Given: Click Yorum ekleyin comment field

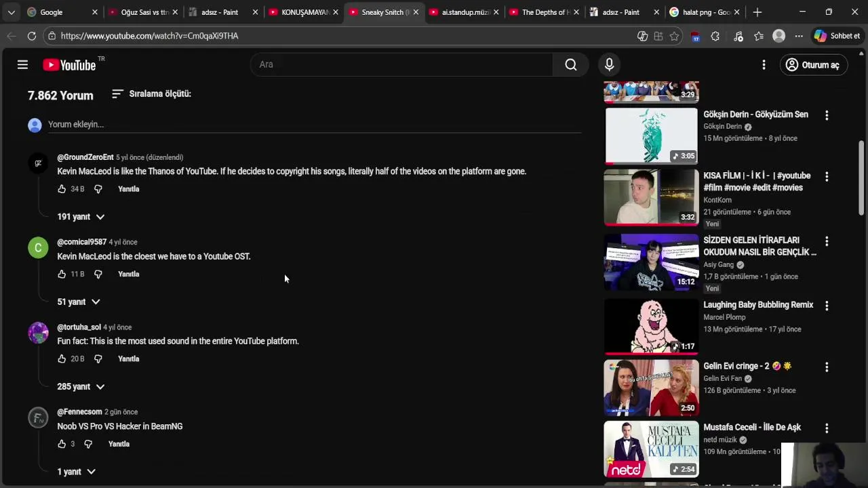Looking at the screenshot, I should coord(315,125).
